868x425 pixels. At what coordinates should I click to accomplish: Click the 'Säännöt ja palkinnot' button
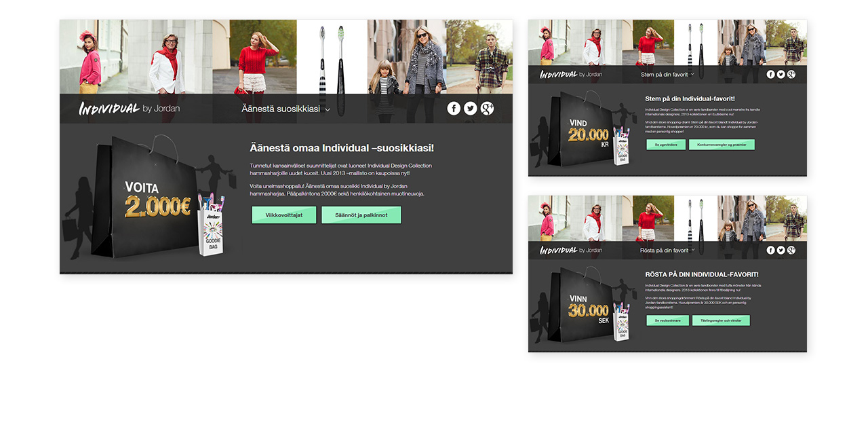point(361,215)
